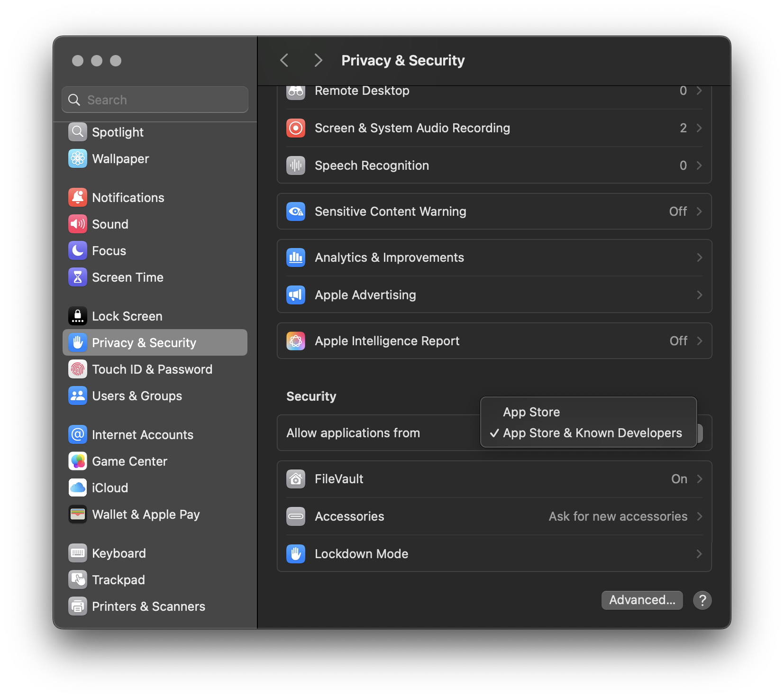This screenshot has height=699, width=784.
Task: Select the Screen Time hourglass icon
Action: click(x=78, y=277)
